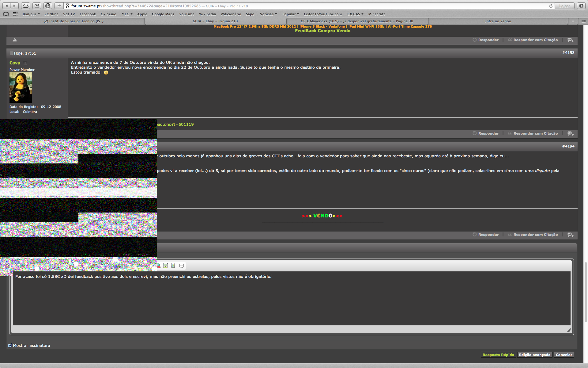Click the Insert Image editor icon
Image resolution: width=588 pixels, height=368 pixels.
(x=165, y=266)
